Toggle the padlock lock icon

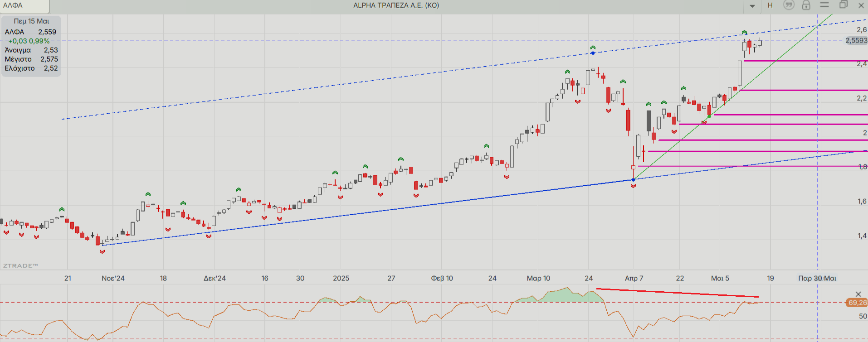(x=806, y=5)
